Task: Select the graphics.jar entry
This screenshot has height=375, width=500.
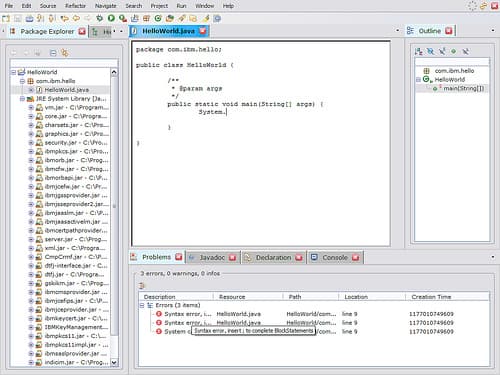Action: point(76,134)
